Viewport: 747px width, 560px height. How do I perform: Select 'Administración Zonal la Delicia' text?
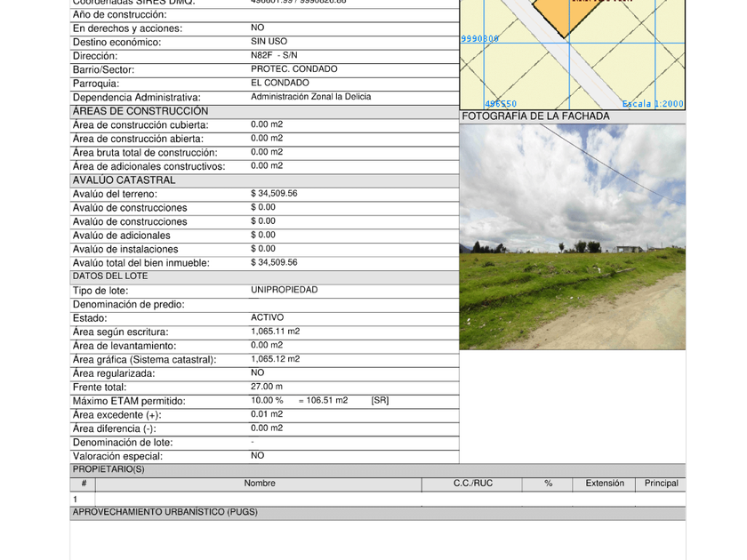[310, 97]
